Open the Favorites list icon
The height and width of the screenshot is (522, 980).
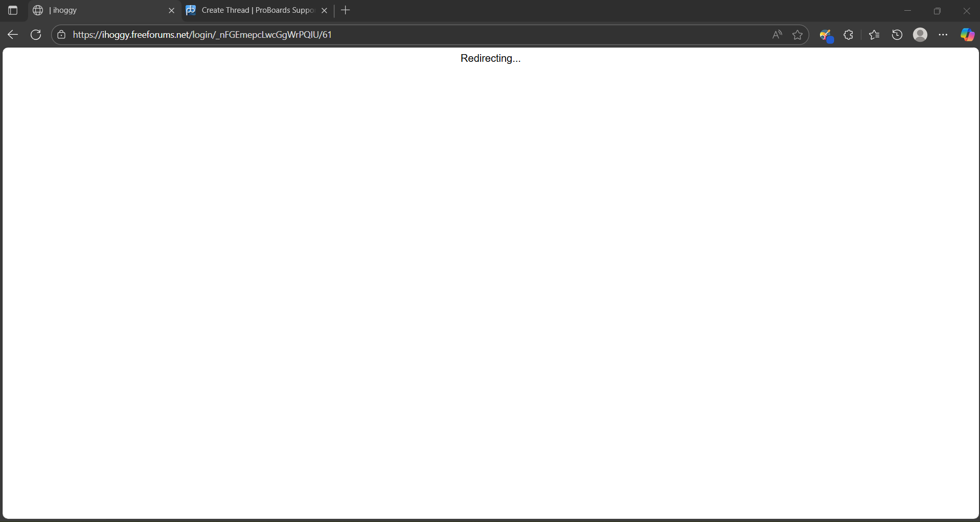point(874,35)
